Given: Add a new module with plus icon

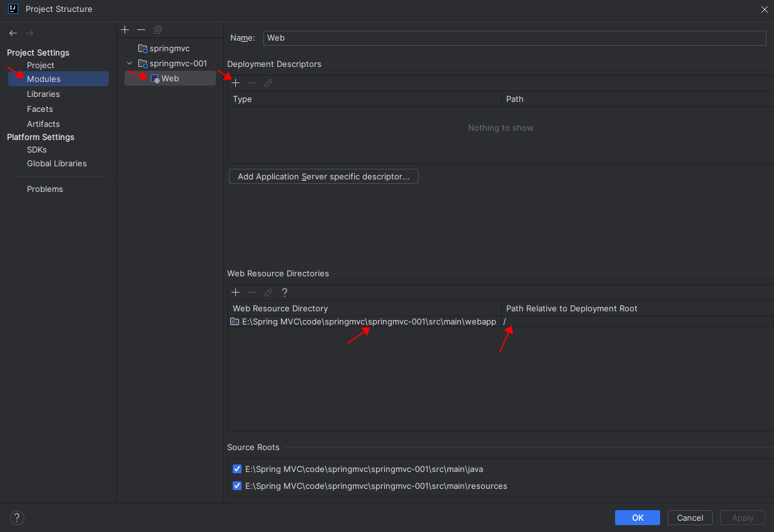Looking at the screenshot, I should [125, 30].
